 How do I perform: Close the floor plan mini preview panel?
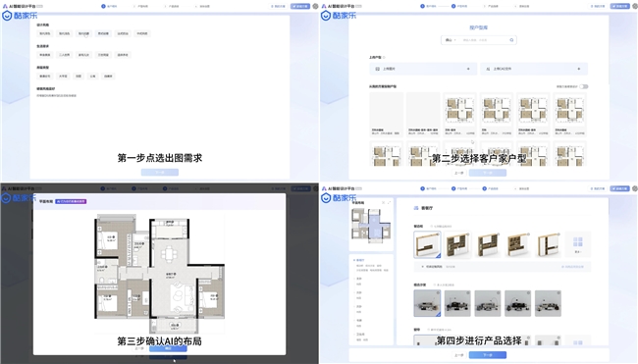[383, 202]
